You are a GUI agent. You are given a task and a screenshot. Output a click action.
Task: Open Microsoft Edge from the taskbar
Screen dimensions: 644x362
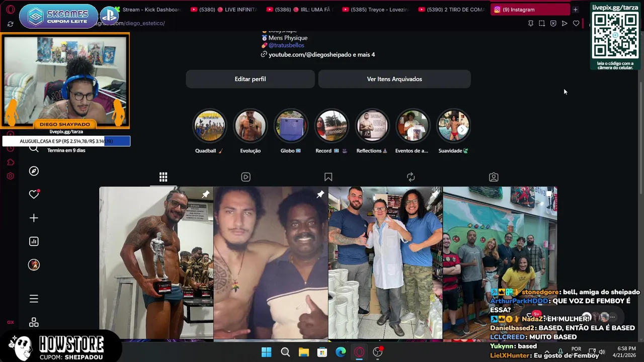[x=341, y=352]
